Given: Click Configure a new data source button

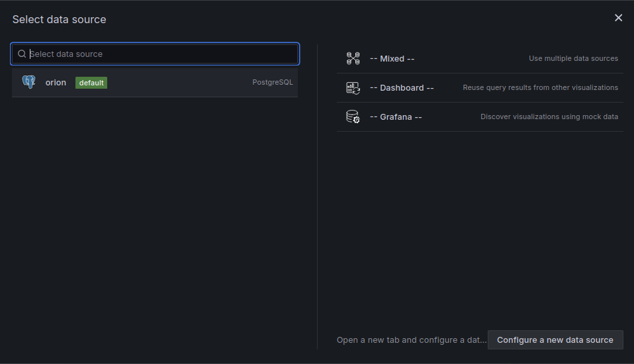Looking at the screenshot, I should [555, 340].
